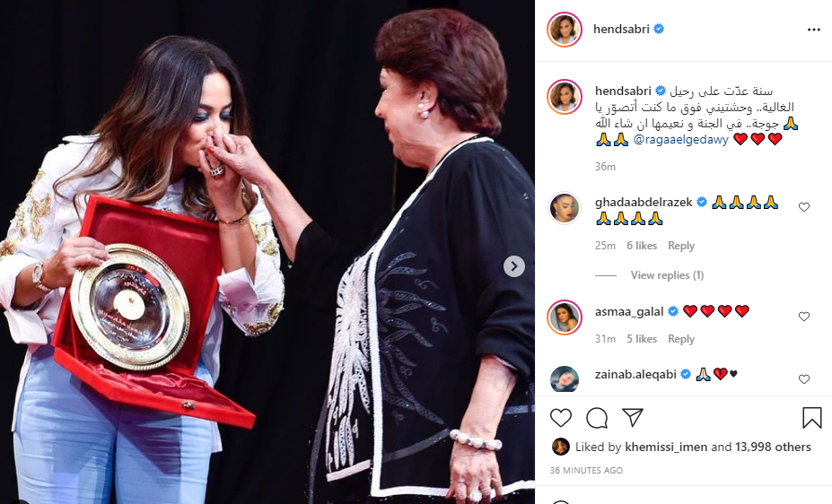Expand View replies (1) under ghadaabdelrazek

pyautogui.click(x=667, y=275)
